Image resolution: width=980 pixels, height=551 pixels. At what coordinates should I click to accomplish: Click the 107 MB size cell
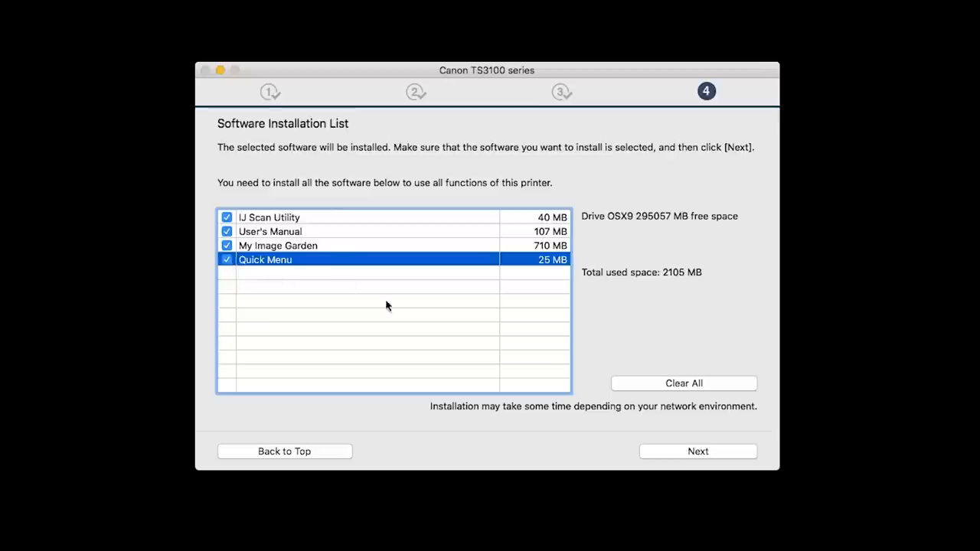(x=534, y=231)
